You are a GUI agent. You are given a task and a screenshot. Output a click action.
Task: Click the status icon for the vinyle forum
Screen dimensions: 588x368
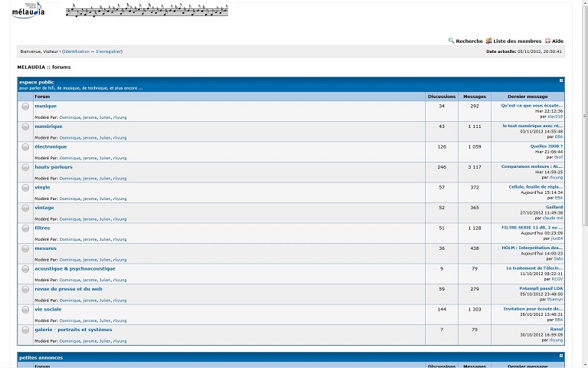(x=25, y=188)
